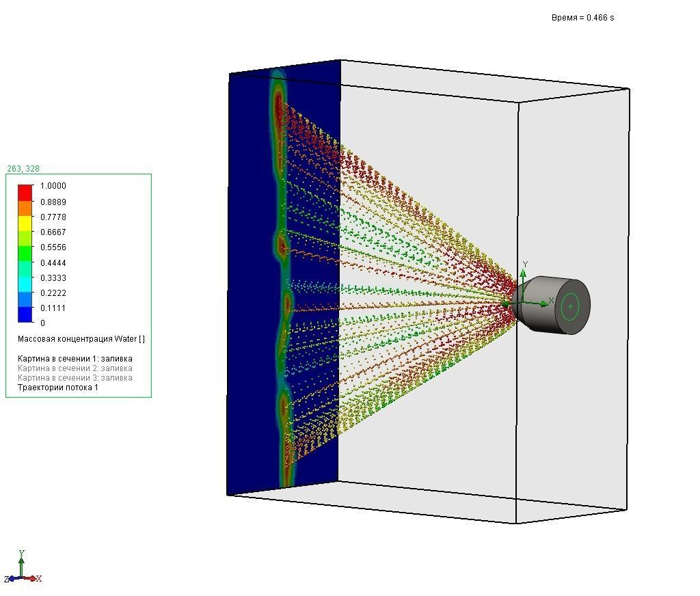The width and height of the screenshot is (700, 596).
Task: Select greyed 'Картина в сечении 3: заливка' entry
Action: click(x=75, y=378)
